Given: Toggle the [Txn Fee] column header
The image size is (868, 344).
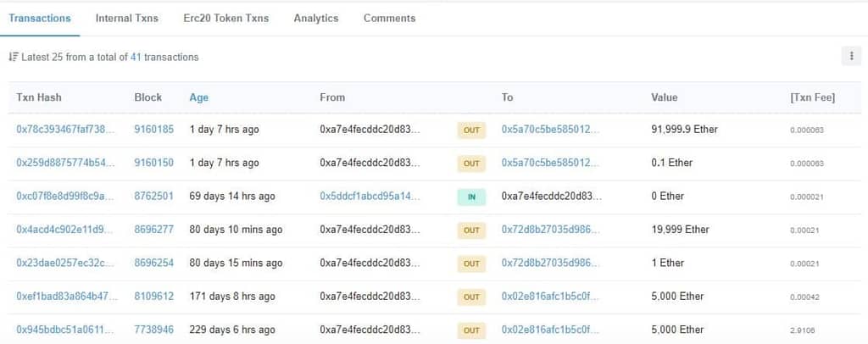Looking at the screenshot, I should (x=813, y=97).
